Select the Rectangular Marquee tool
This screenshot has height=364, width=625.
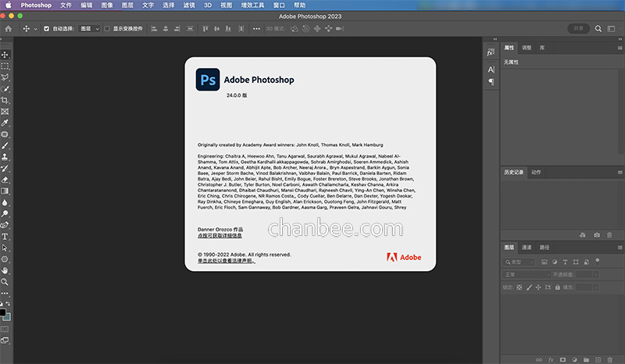pos(5,66)
